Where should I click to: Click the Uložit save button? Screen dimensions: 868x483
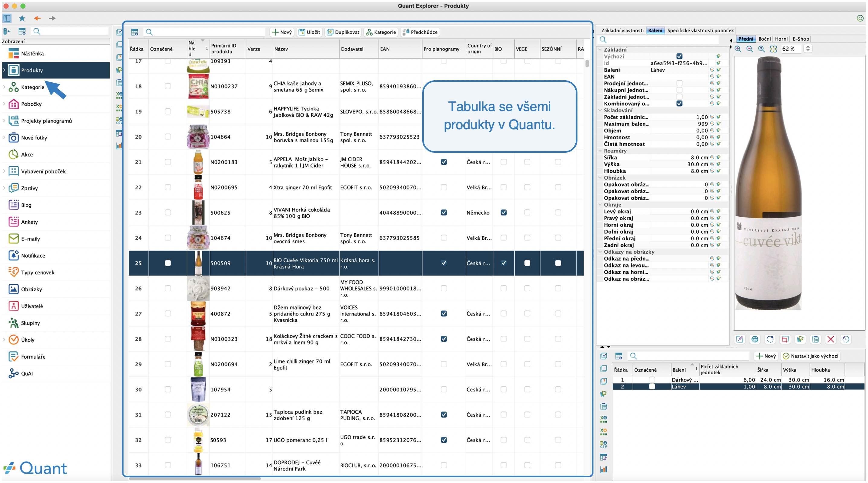pyautogui.click(x=309, y=32)
